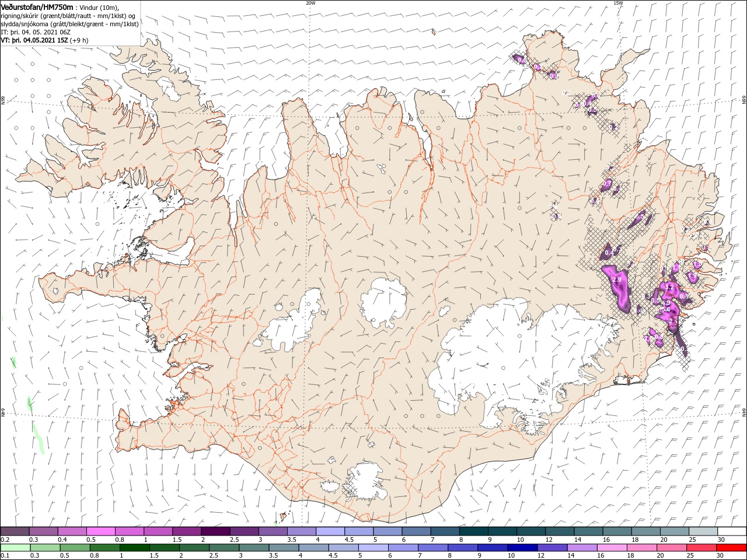747x560 pixels.
Task: Click the bright red swatch above 30
Action: coord(731,548)
